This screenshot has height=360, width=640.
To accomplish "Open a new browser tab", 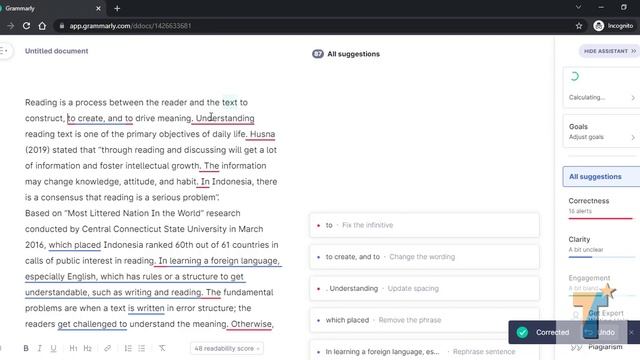I will pyautogui.click(x=117, y=8).
